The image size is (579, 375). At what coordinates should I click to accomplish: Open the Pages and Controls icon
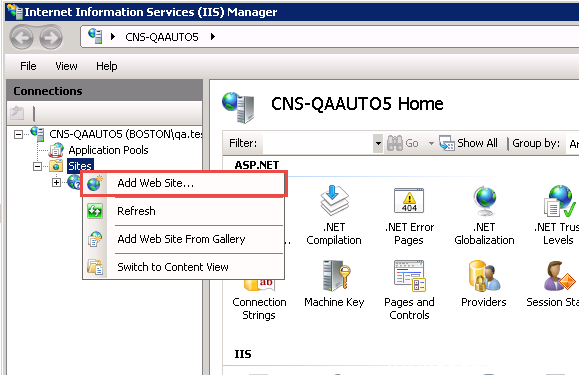point(409,275)
